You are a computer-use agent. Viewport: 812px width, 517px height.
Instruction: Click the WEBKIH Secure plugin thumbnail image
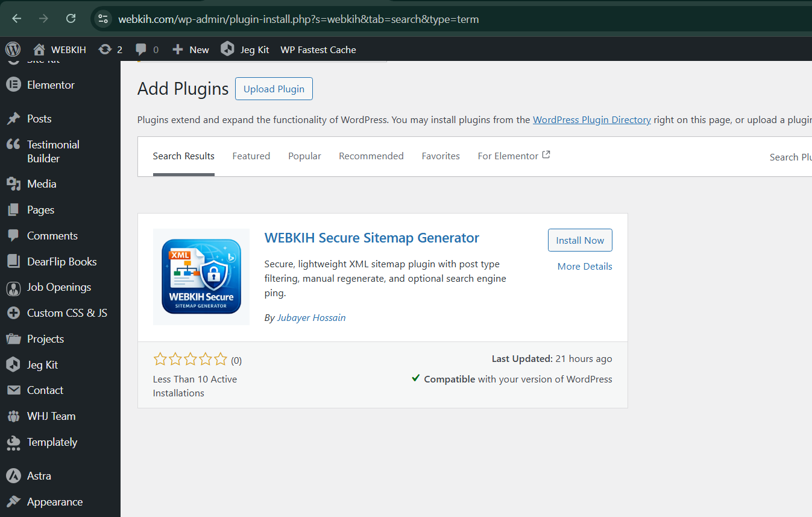coord(201,277)
